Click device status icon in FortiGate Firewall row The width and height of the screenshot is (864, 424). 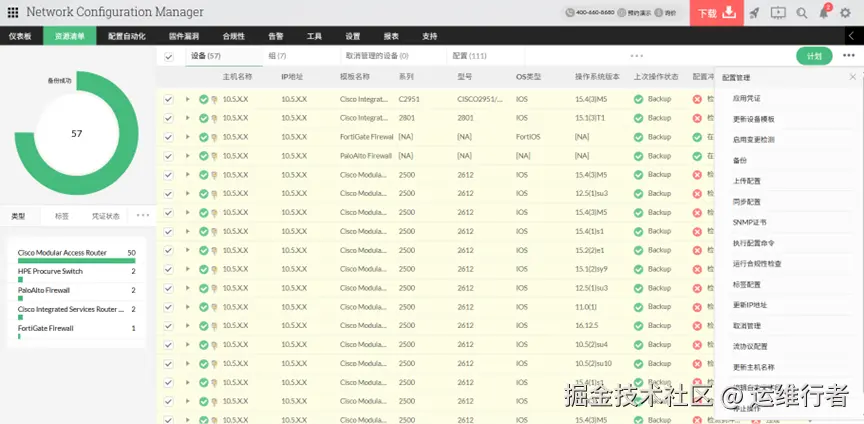pyautogui.click(x=203, y=137)
